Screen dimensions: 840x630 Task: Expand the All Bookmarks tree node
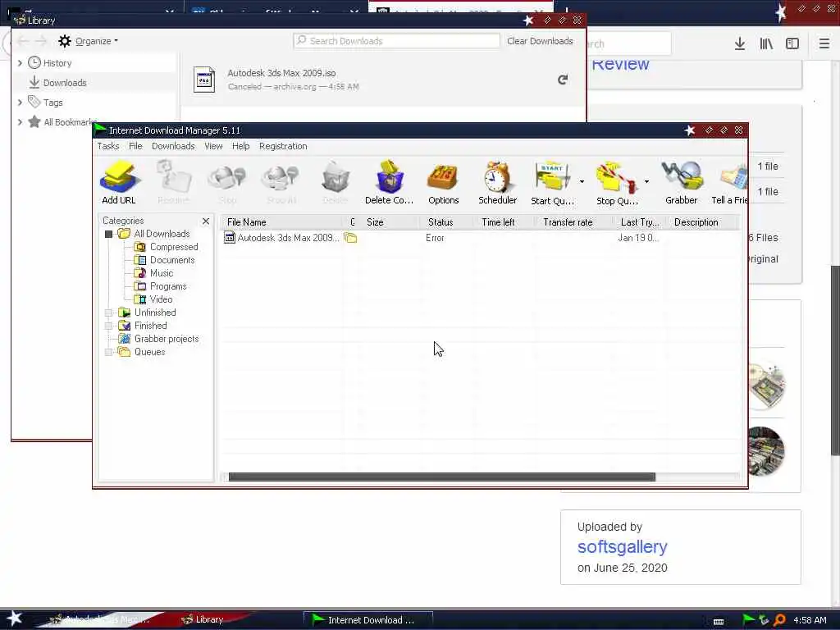[20, 122]
